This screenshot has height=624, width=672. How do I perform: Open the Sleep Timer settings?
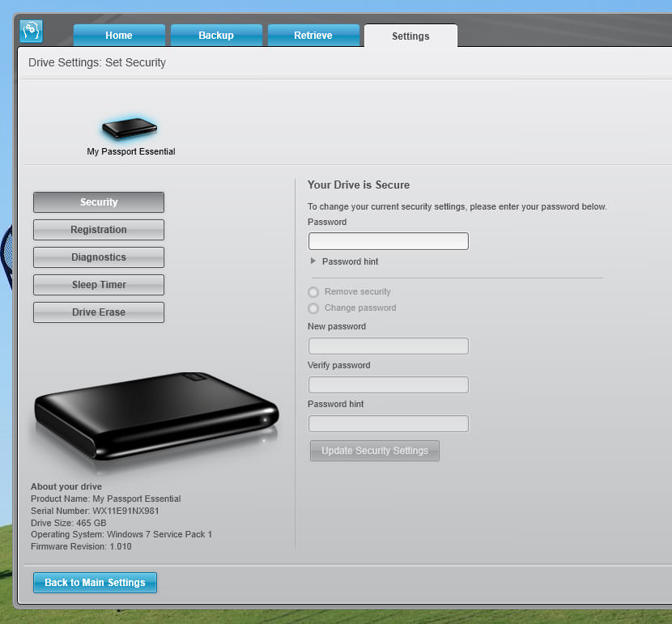point(99,285)
